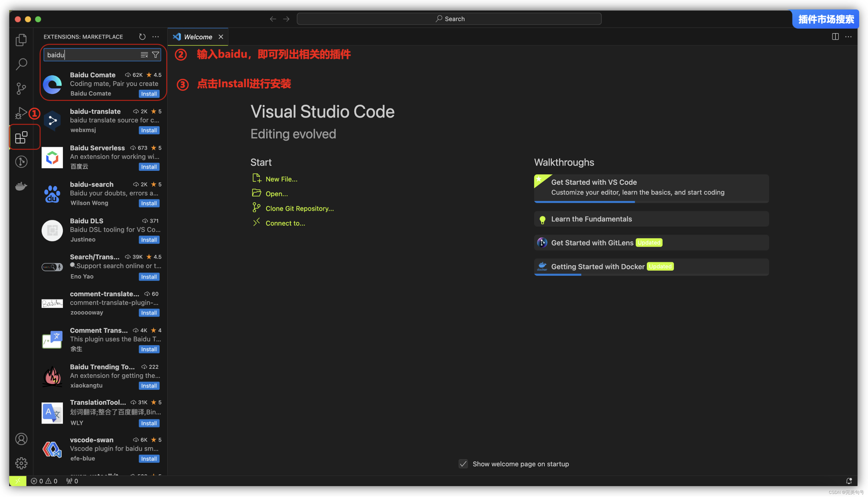Split the editor to the right
This screenshot has height=497, width=868.
tap(835, 36)
